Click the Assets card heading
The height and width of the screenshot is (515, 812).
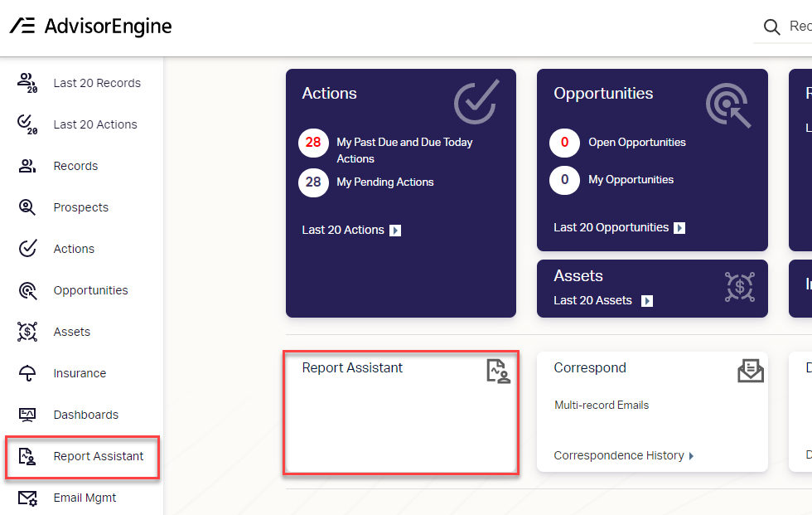[x=578, y=275]
